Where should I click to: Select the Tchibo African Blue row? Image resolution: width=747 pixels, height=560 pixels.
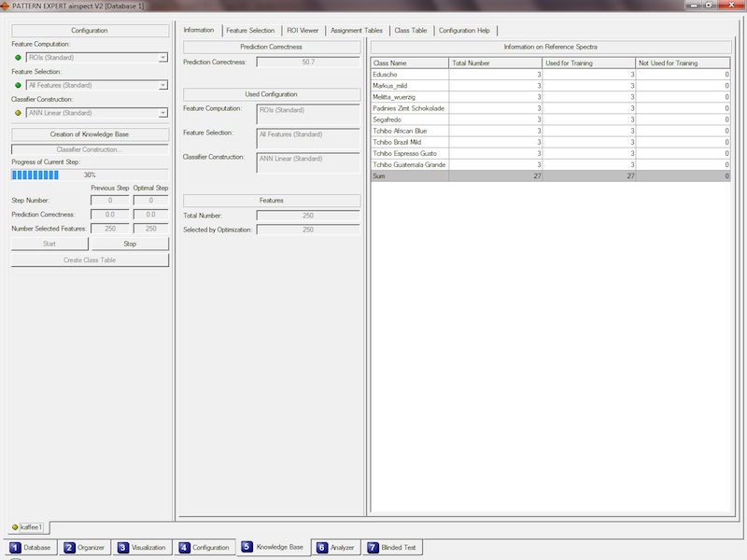pyautogui.click(x=409, y=131)
